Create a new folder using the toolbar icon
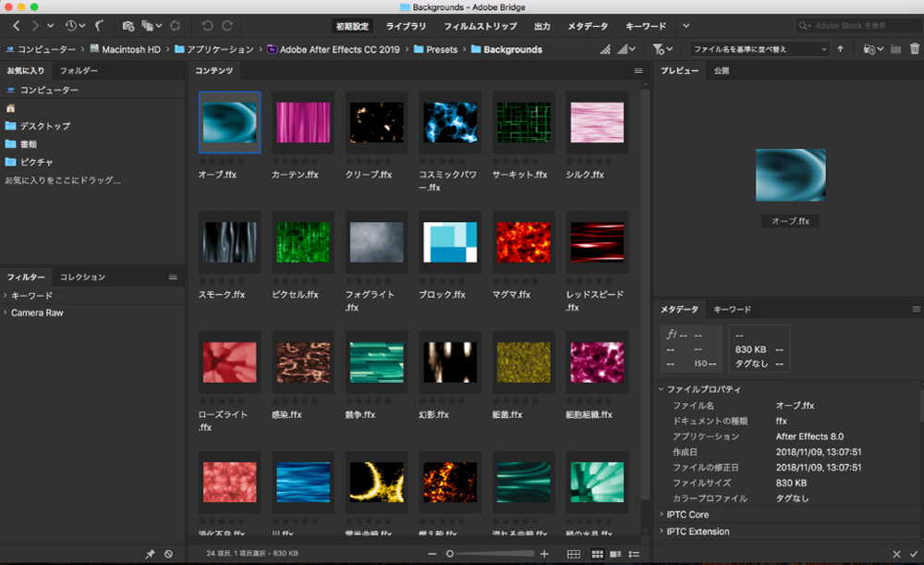The image size is (924, 565). point(895,49)
